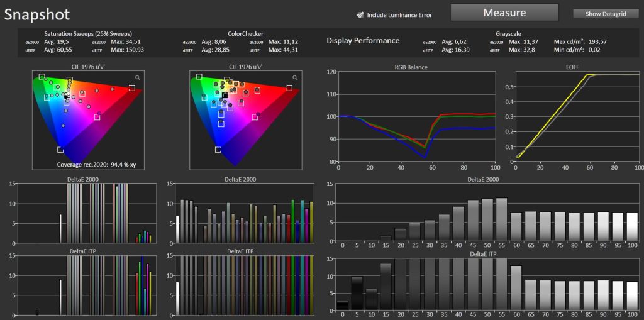
Task: Select magenta target square in Saturation Sweeps chart
Action: coord(97,117)
